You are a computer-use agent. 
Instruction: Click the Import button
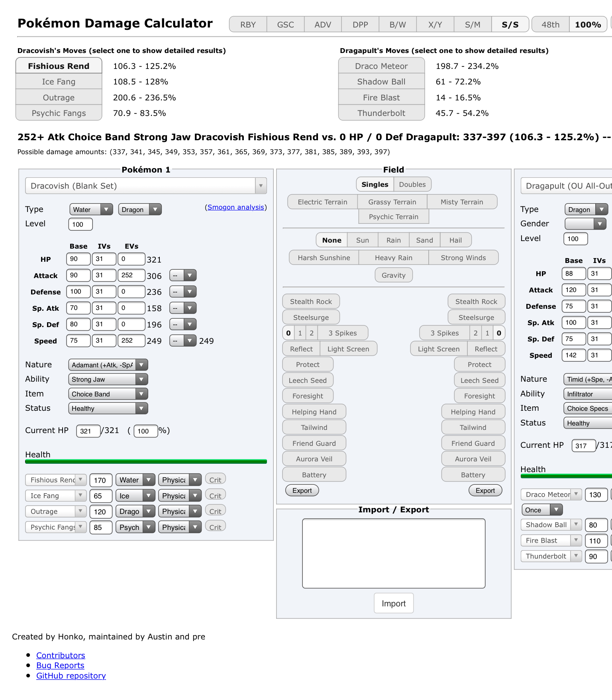point(394,604)
